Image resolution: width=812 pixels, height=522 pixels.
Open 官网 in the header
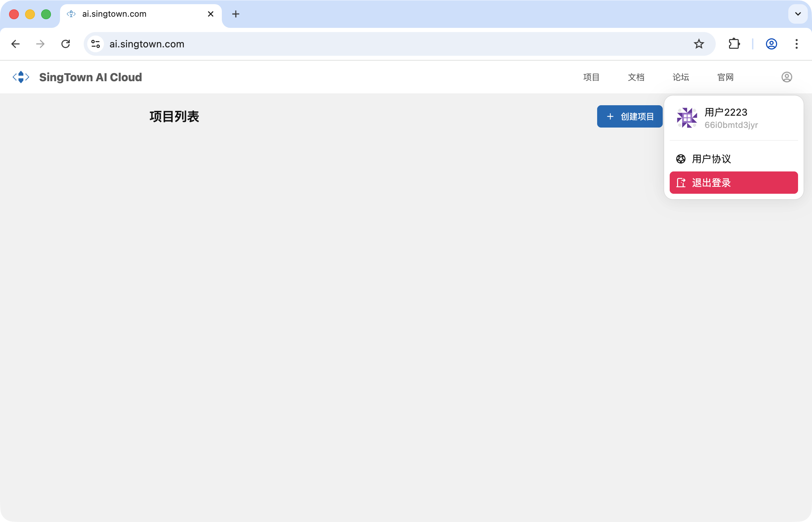pyautogui.click(x=725, y=77)
